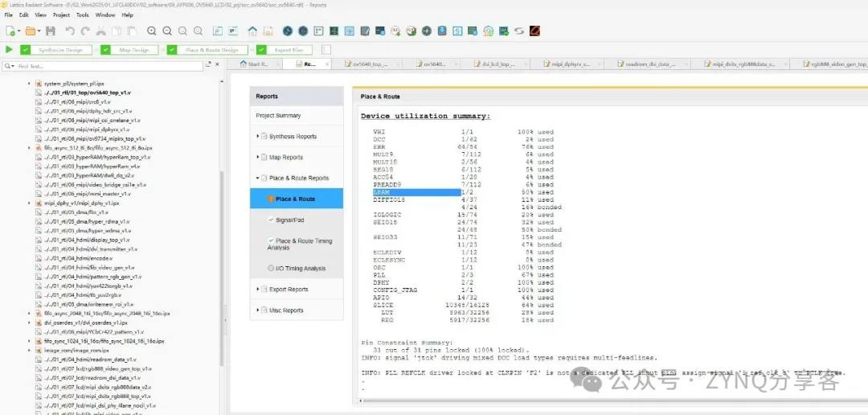
Task: Click the Paste clipboard icon
Action: (132, 31)
